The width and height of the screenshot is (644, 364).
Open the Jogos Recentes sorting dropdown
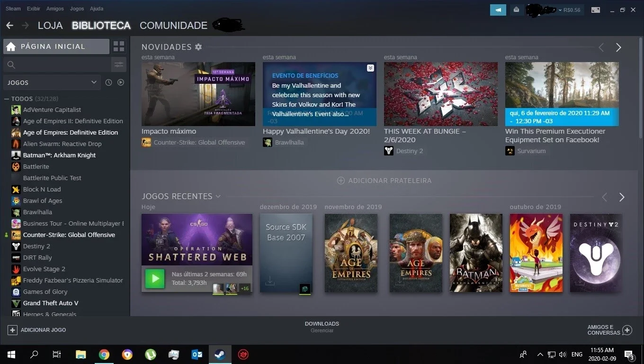coord(218,196)
